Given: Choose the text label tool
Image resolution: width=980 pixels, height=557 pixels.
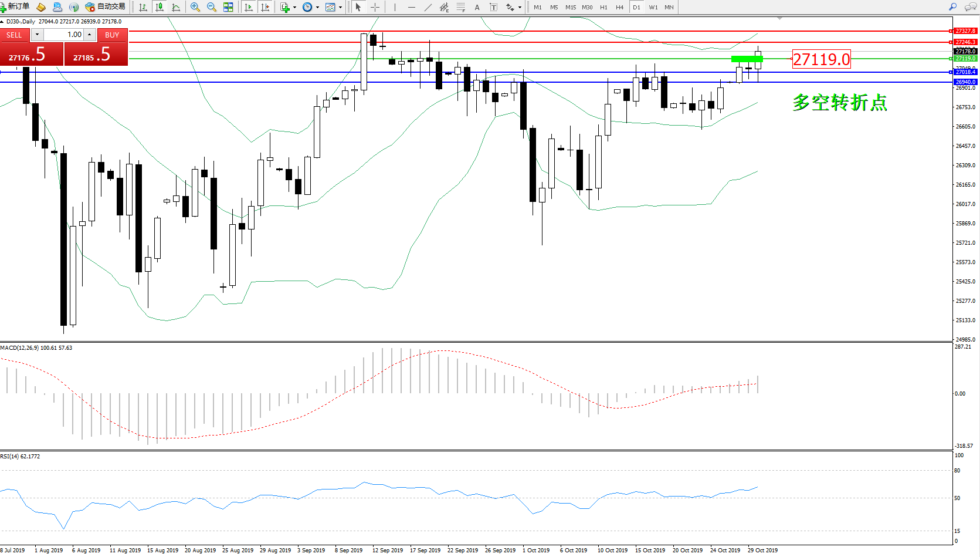Looking at the screenshot, I should (x=493, y=7).
